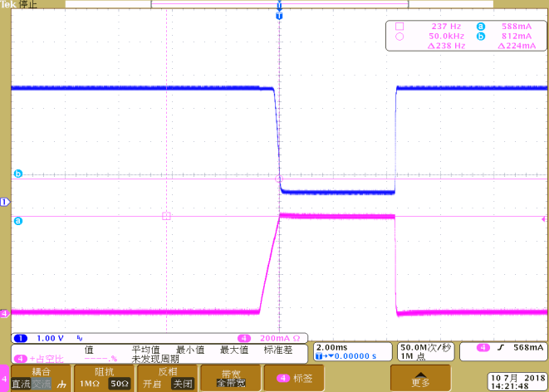
Task: Click the trigger level 568mA readout
Action: 503,347
